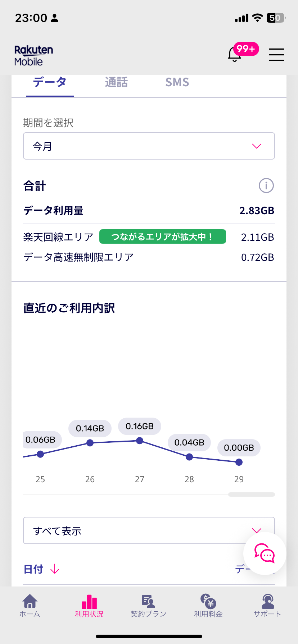Click the chart's horizontal scrollbar thumb
This screenshot has height=644, width=298.
click(251, 494)
